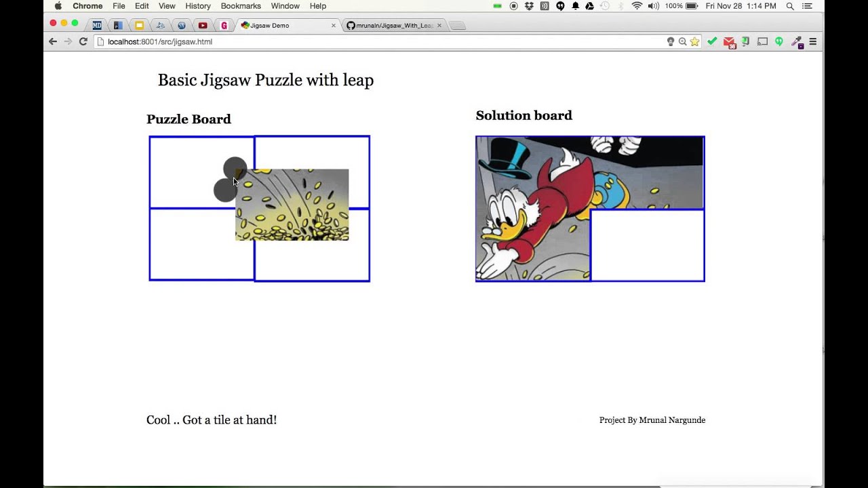868x488 pixels.
Task: Switch to the pinned WordPress tab
Action: (x=182, y=26)
